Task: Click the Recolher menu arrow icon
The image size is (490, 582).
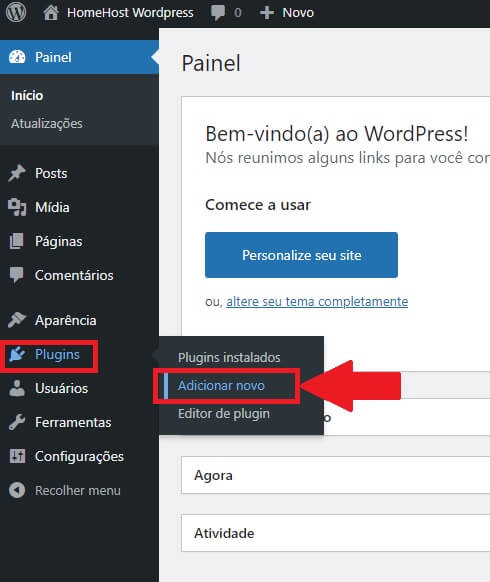Action: pos(17,490)
